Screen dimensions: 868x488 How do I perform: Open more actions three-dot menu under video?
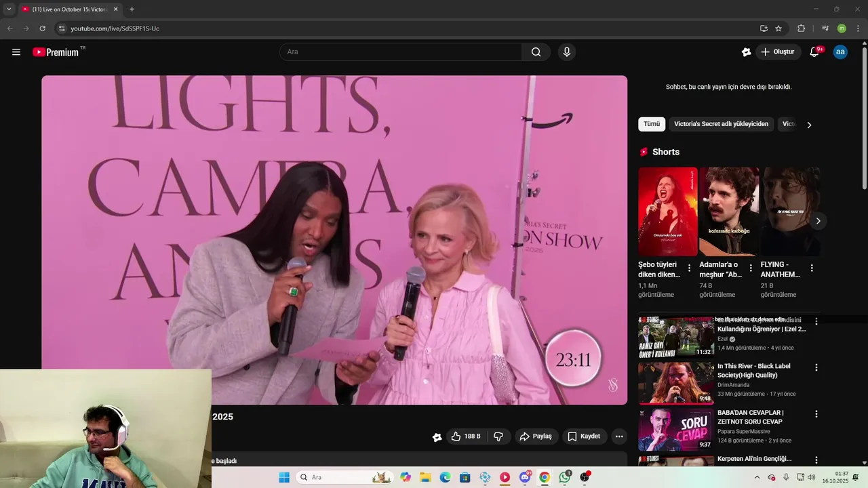tap(619, 436)
